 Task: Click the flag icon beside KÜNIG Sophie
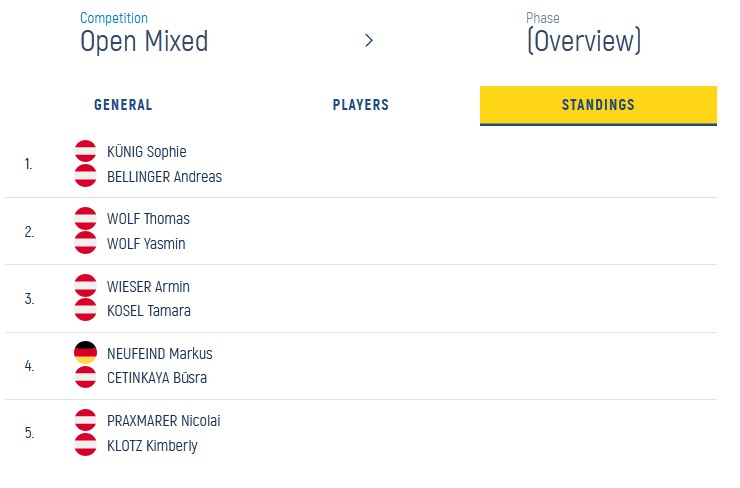tap(86, 152)
